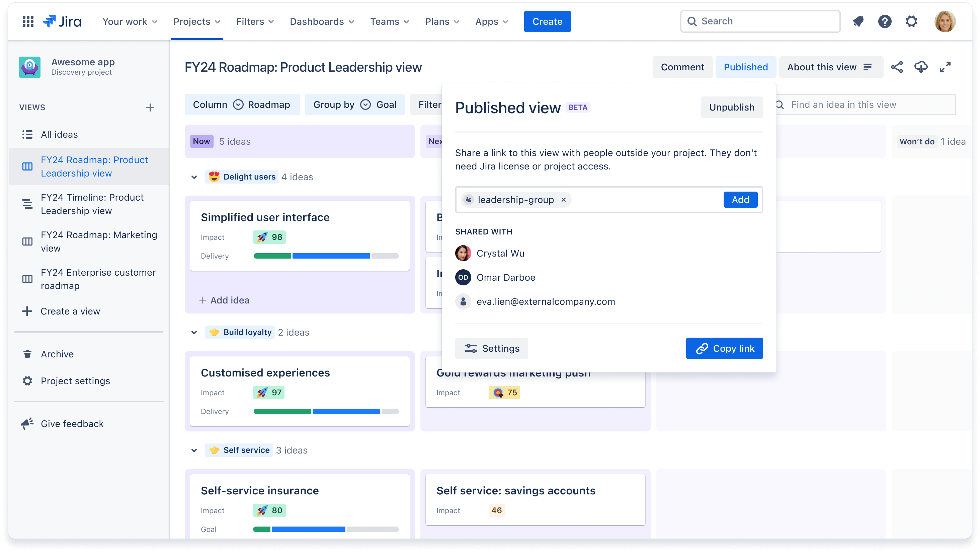This screenshot has width=980, height=552.
Task: Click the Give feedback megaphone icon
Action: click(27, 423)
